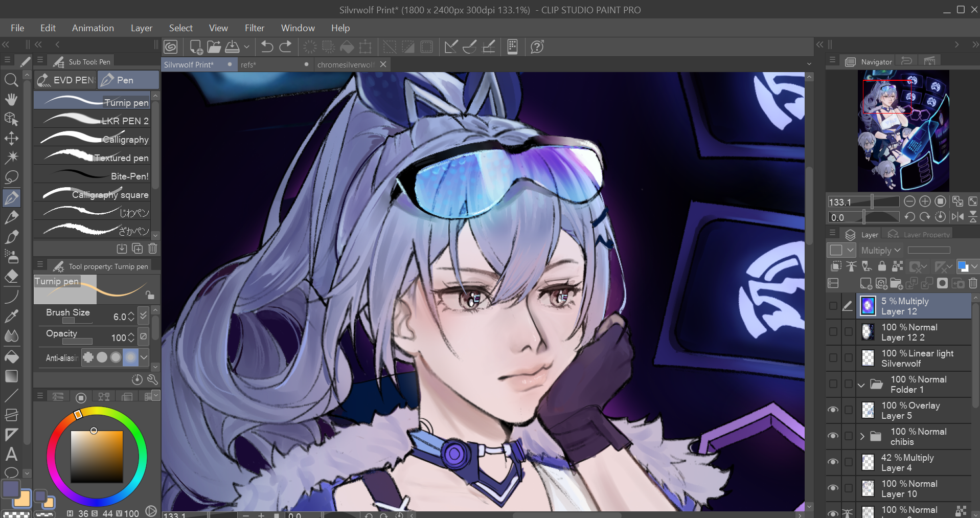
Task: Toggle visibility of Layer 10
Action: tap(833, 488)
